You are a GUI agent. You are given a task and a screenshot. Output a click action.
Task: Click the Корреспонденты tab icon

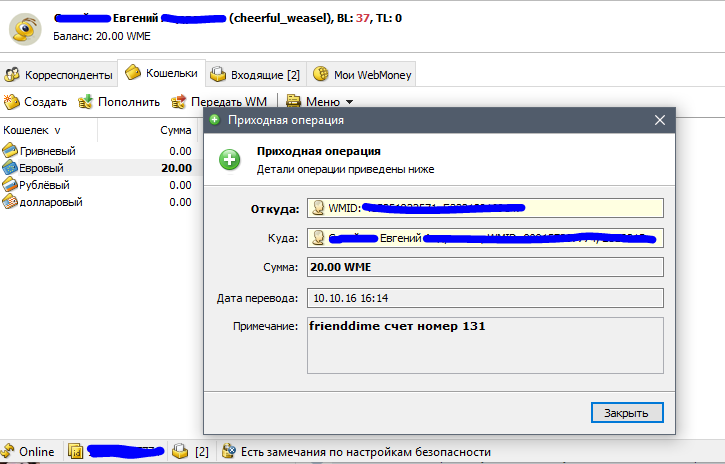tap(12, 74)
